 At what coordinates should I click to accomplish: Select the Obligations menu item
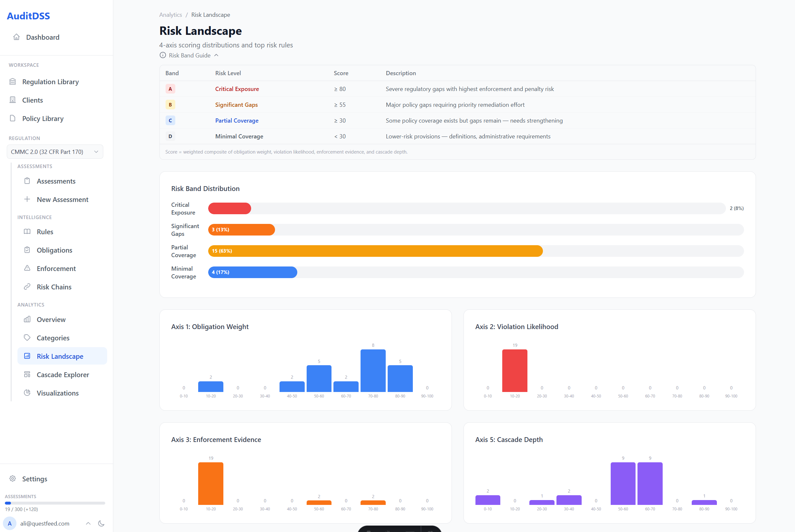54,250
